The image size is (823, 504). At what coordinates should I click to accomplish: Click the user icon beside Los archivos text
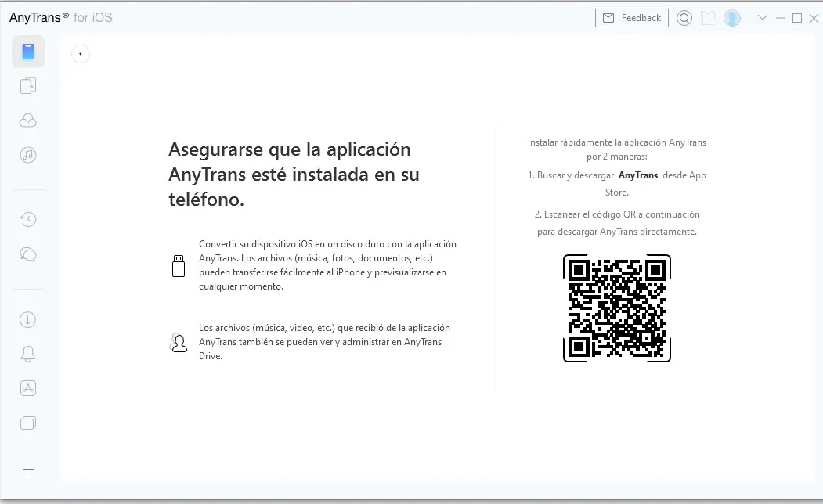(179, 343)
